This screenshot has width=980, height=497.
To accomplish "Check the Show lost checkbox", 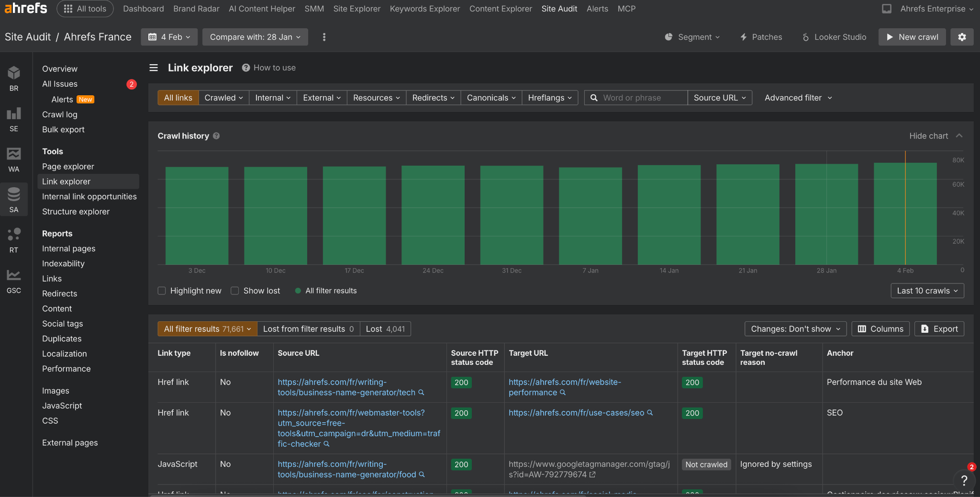I will [235, 291].
